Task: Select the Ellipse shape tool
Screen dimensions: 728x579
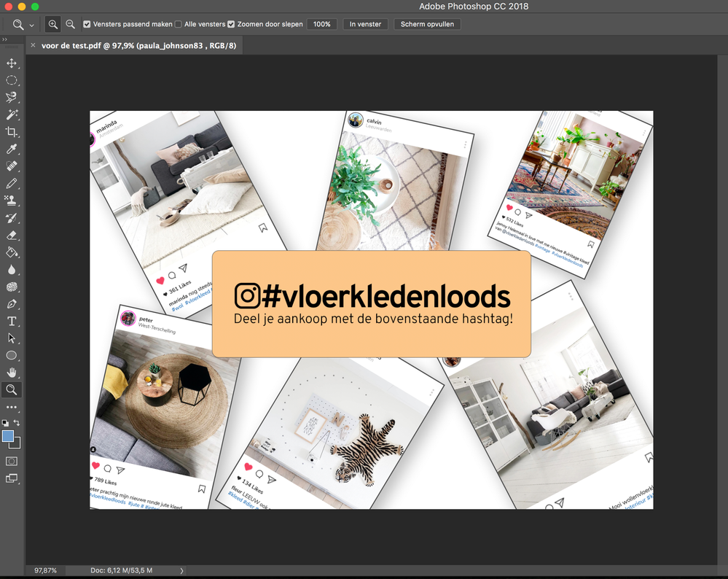Action: point(12,355)
